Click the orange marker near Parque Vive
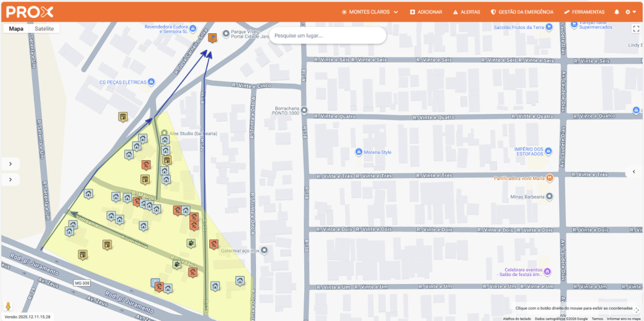 213,38
